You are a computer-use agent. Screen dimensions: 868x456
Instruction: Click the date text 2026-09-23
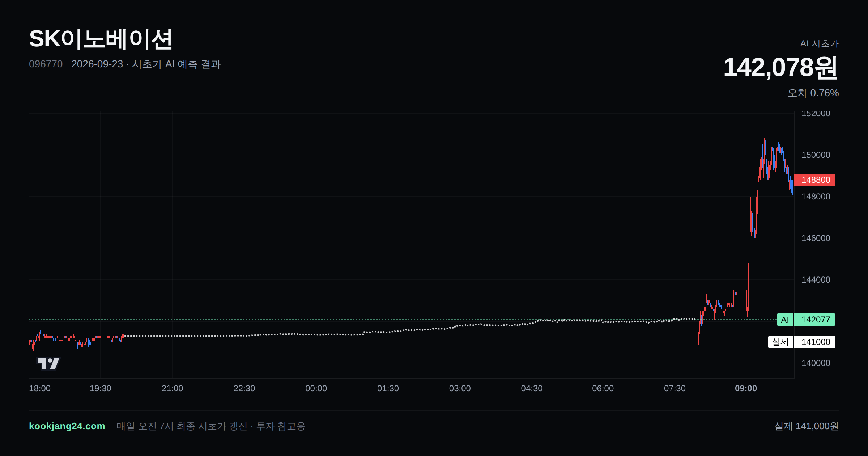coord(97,64)
